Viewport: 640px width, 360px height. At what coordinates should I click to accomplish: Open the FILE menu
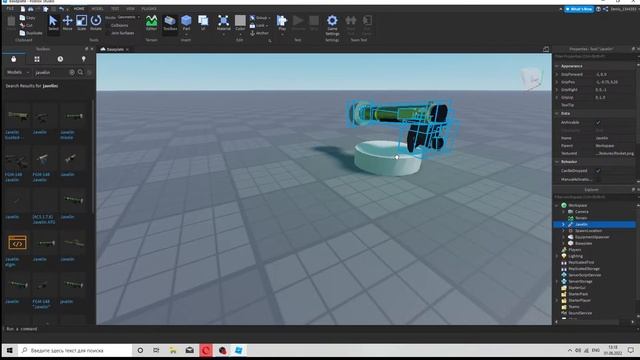pos(10,9)
